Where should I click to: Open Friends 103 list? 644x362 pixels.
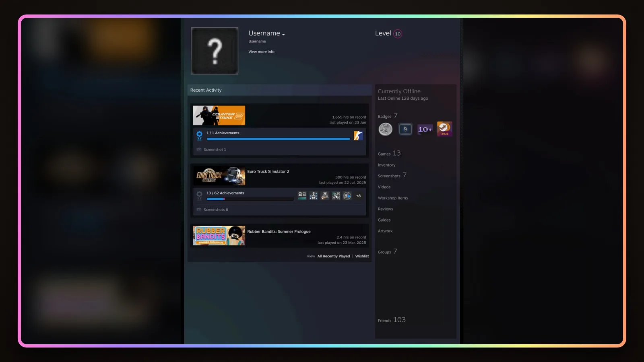click(x=392, y=320)
